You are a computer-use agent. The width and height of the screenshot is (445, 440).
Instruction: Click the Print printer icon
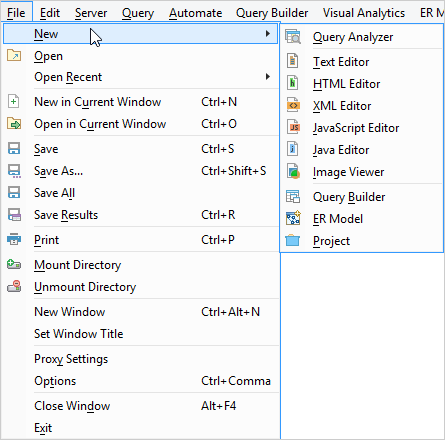[14, 239]
